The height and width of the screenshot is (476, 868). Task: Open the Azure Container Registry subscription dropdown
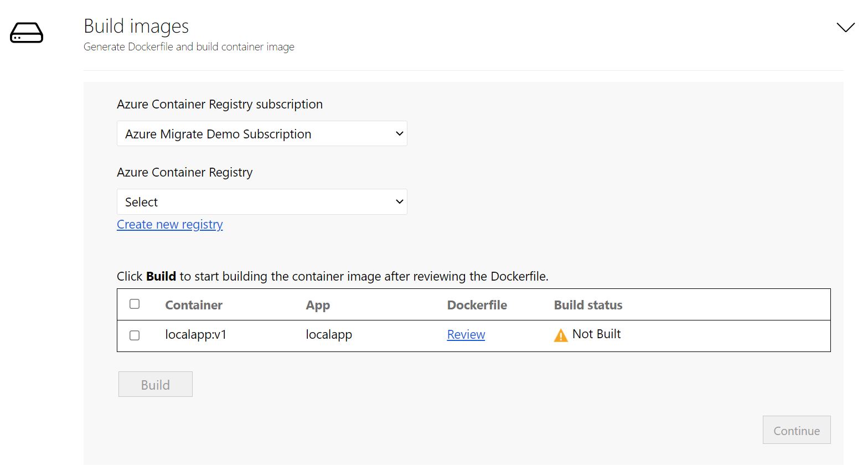(262, 134)
